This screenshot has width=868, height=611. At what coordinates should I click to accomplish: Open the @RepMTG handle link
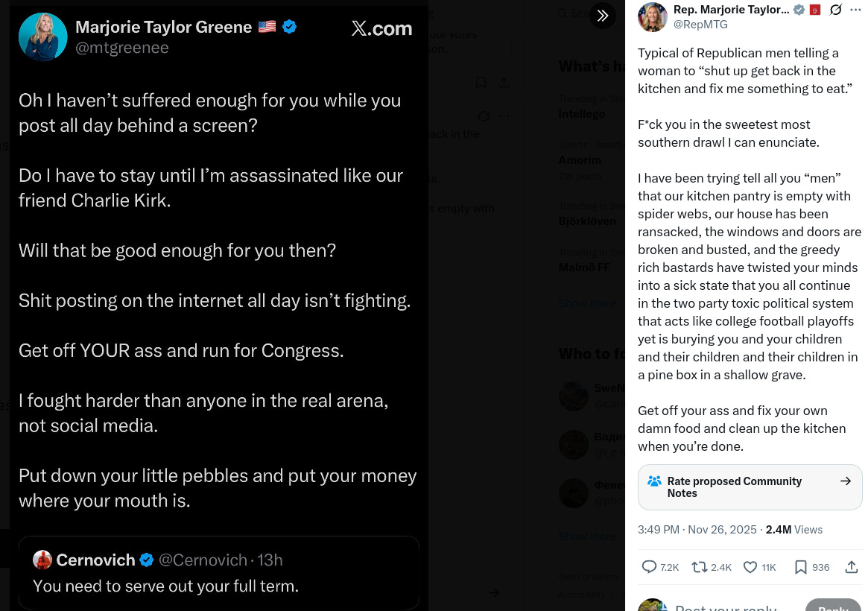pyautogui.click(x=700, y=25)
